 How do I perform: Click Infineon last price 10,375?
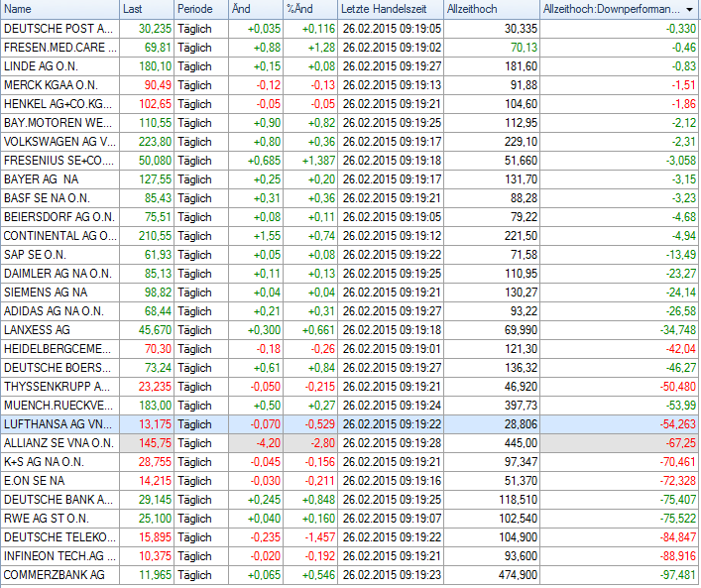(155, 555)
